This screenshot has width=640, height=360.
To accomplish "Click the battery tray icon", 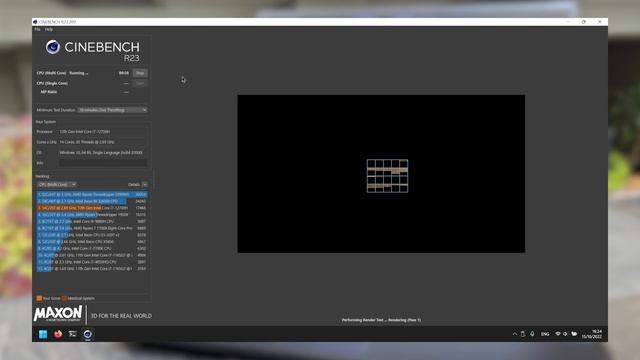I will [x=574, y=334].
